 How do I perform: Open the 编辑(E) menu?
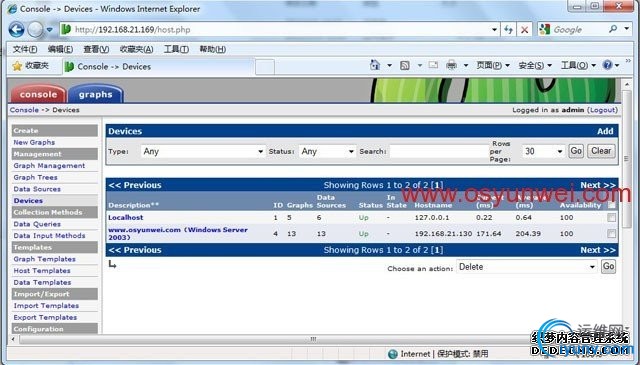tap(60, 49)
